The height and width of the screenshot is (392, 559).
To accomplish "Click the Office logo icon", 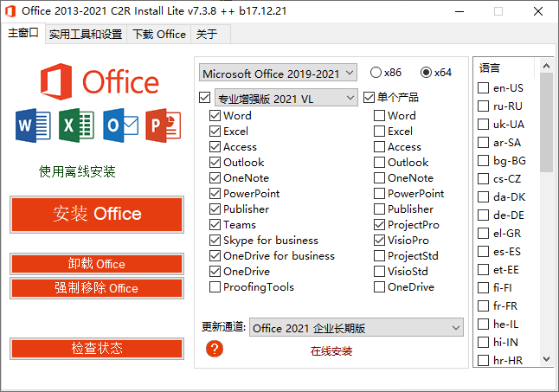I will pyautogui.click(x=57, y=82).
